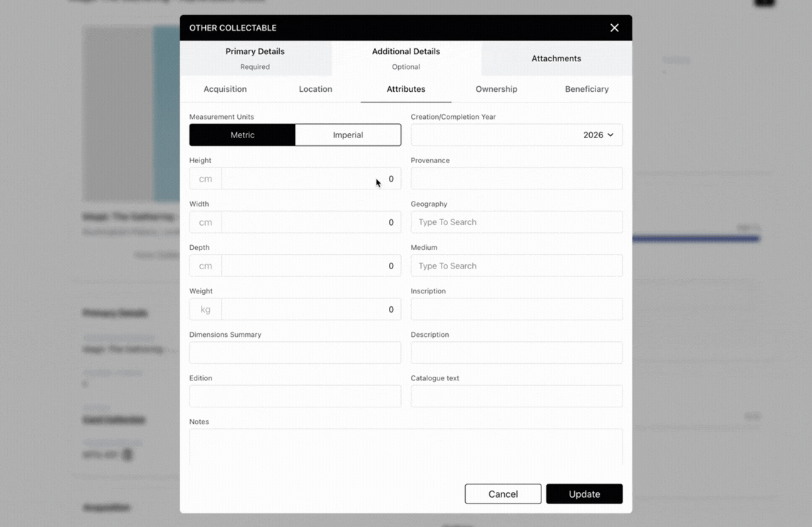Select Metric measurement units

coord(242,135)
